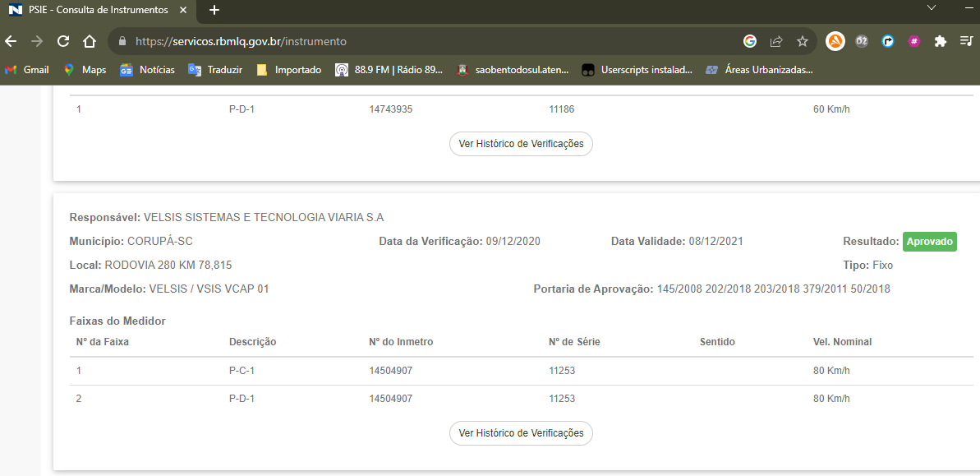980x476 pixels.
Task: Open the Avast orange extension icon
Action: click(x=835, y=41)
